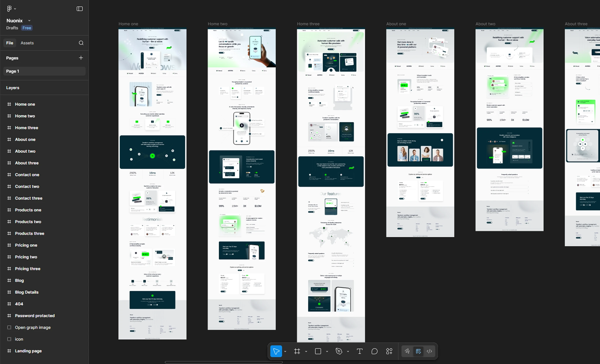This screenshot has height=364, width=600.
Task: Switch to the Assets tab
Action: point(27,43)
